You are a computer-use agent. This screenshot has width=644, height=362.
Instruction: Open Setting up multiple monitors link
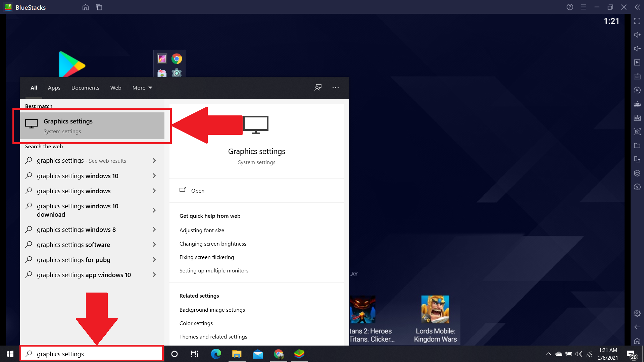coord(214,270)
